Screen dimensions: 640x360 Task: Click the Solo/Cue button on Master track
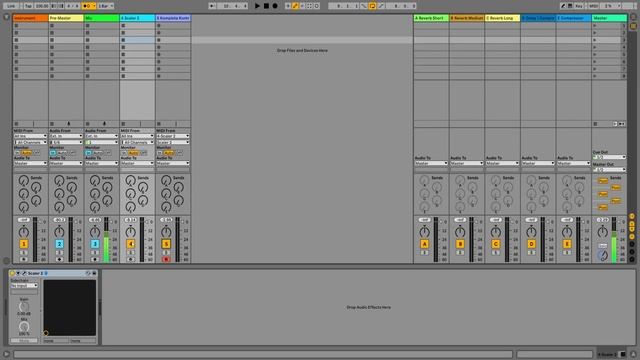602,246
